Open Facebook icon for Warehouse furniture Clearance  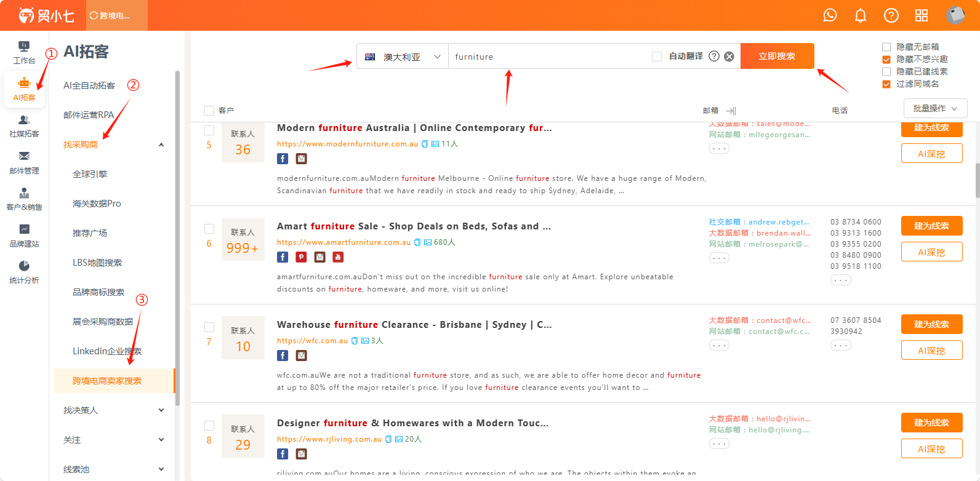[x=283, y=356]
